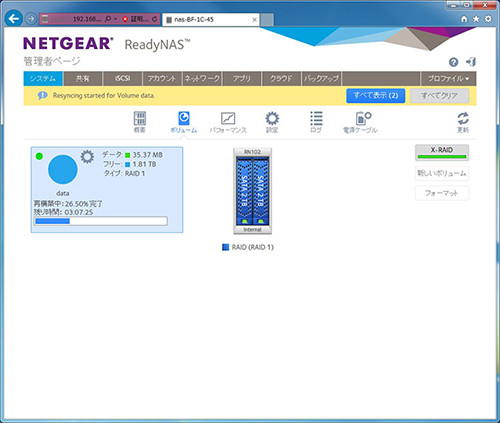The height and width of the screenshot is (423, 500).
Task: Select the left SATA 2TB disk
Action: pos(244,191)
